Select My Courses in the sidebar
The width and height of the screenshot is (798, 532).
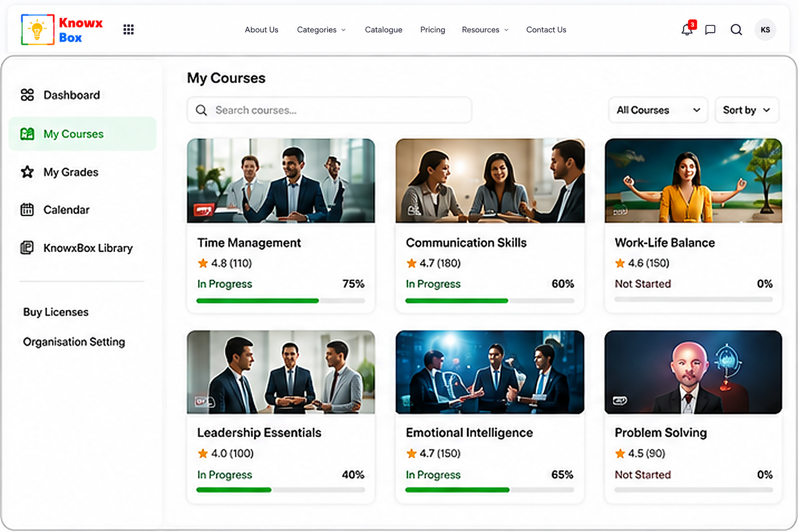pos(82,134)
